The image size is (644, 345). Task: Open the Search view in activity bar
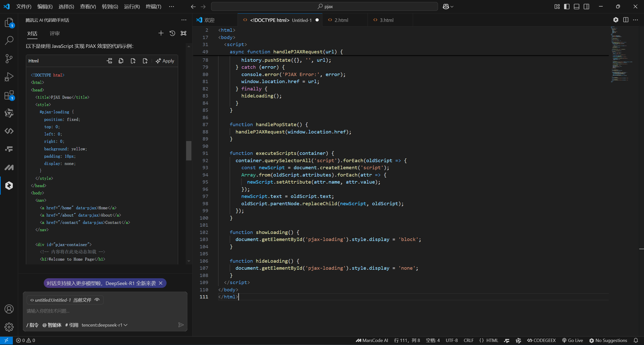pyautogui.click(x=9, y=40)
